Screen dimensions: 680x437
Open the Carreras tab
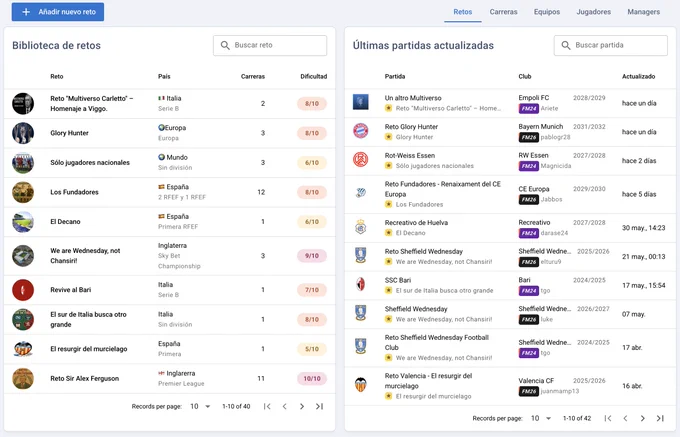[503, 12]
